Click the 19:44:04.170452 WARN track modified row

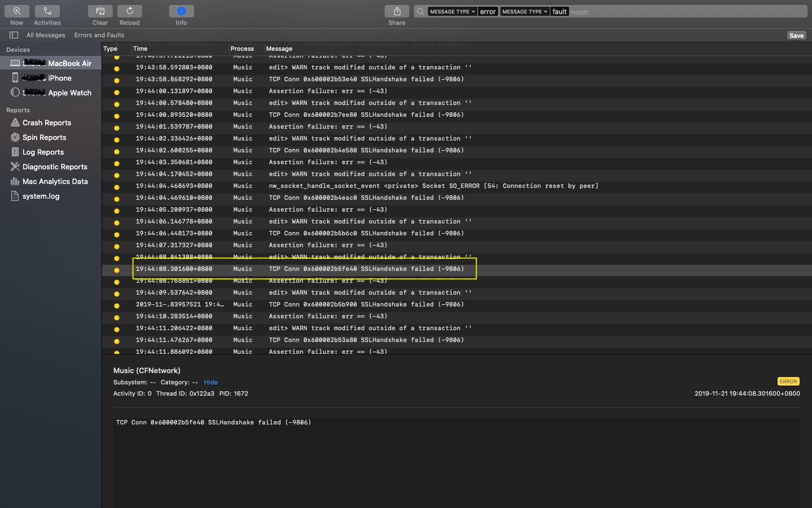coord(457,174)
